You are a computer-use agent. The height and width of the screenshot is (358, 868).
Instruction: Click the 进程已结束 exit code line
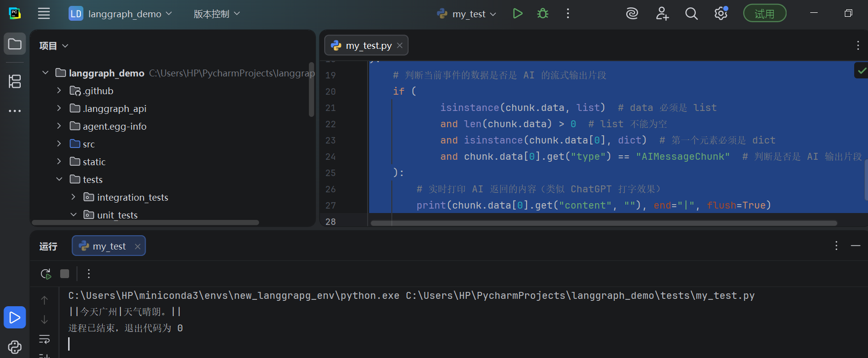(126, 328)
